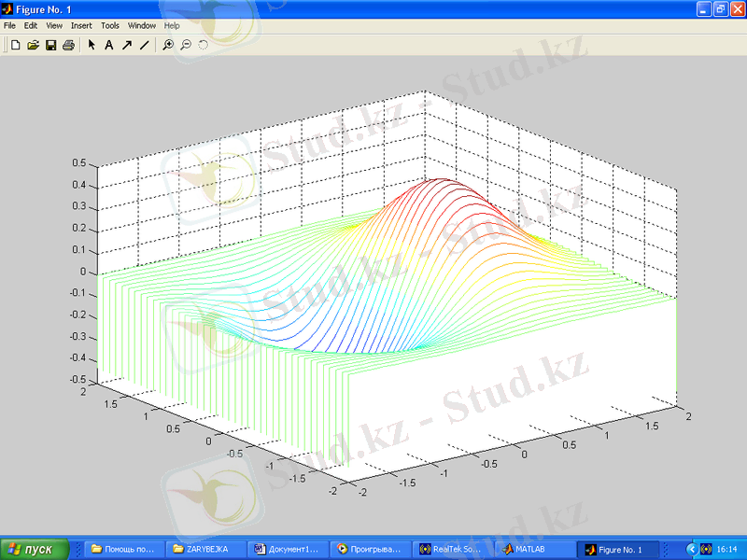Switch to the RealTek So... taskbar item
This screenshot has width=747, height=560.
point(453,550)
